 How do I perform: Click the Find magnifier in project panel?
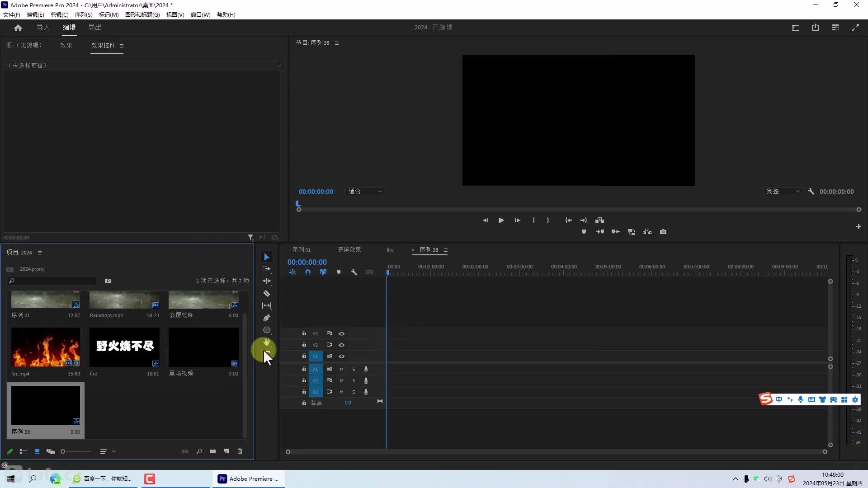(x=199, y=451)
